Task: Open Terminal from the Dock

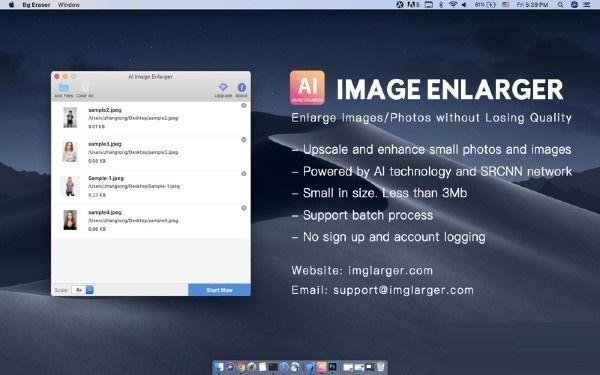Action: pos(273,367)
